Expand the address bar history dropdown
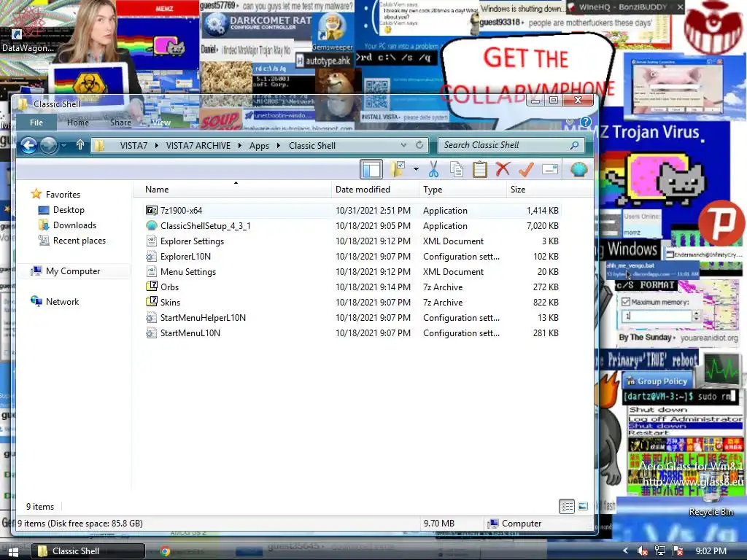 click(403, 145)
